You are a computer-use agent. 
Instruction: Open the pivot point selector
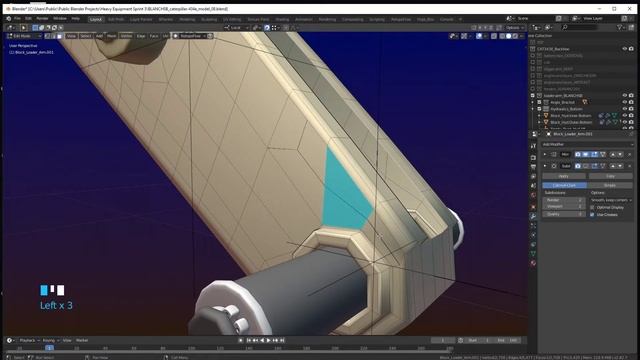pyautogui.click(x=256, y=28)
